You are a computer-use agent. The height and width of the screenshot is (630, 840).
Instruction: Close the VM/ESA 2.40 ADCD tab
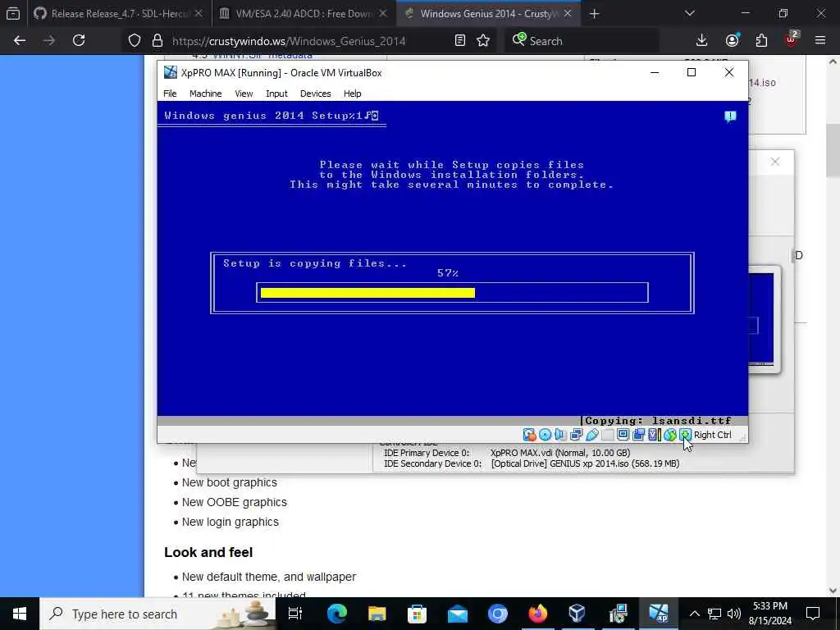[382, 14]
